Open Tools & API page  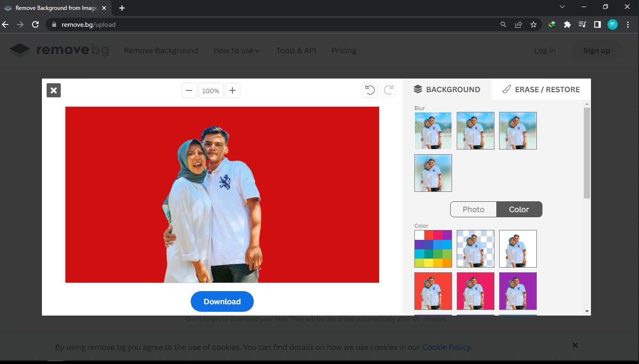[296, 50]
